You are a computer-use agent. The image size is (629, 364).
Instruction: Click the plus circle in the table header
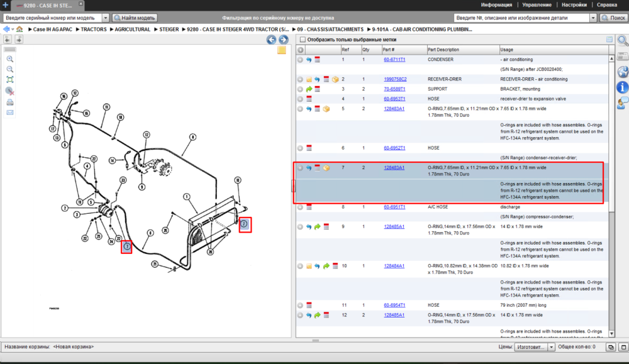(301, 50)
